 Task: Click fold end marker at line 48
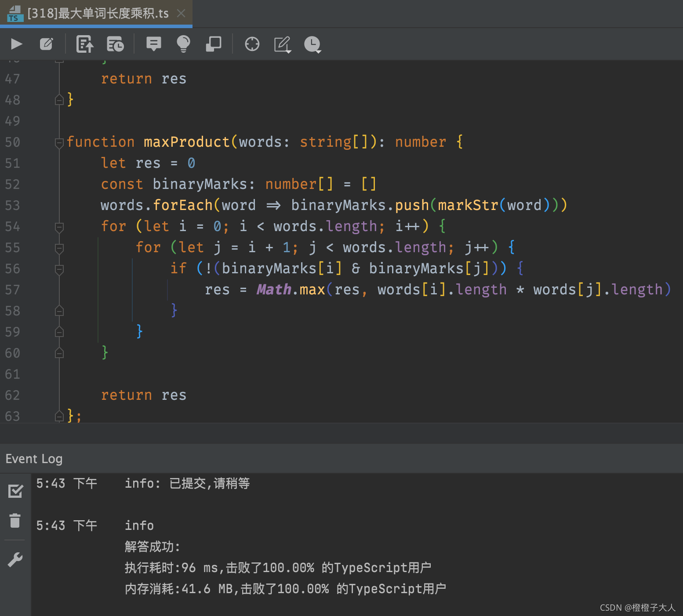coord(59,100)
